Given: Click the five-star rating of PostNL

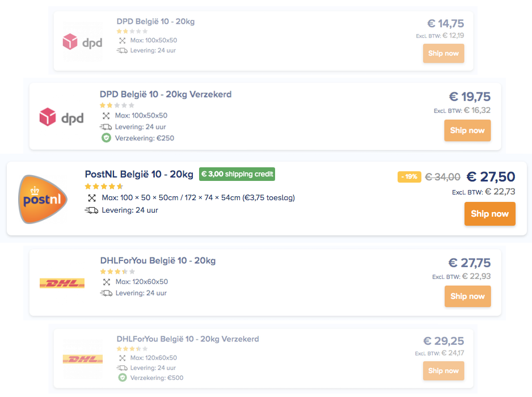Looking at the screenshot, I should (104, 186).
